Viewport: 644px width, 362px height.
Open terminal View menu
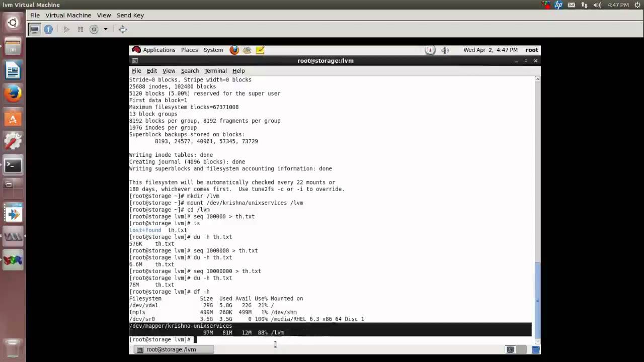(169, 71)
